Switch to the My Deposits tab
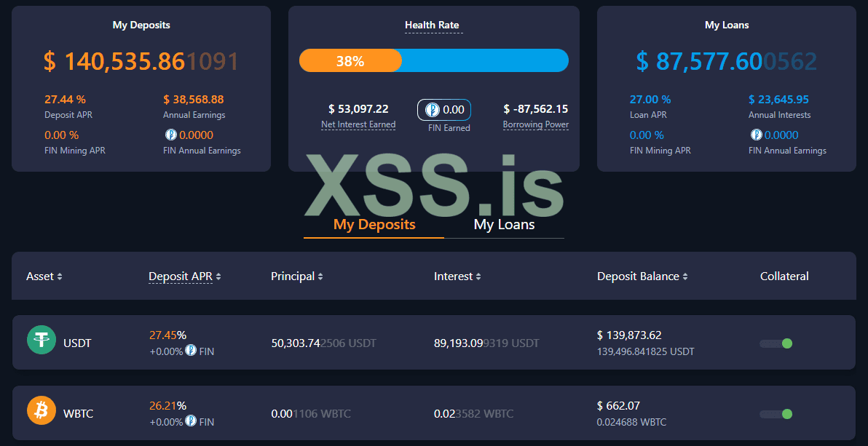868x446 pixels. point(374,224)
